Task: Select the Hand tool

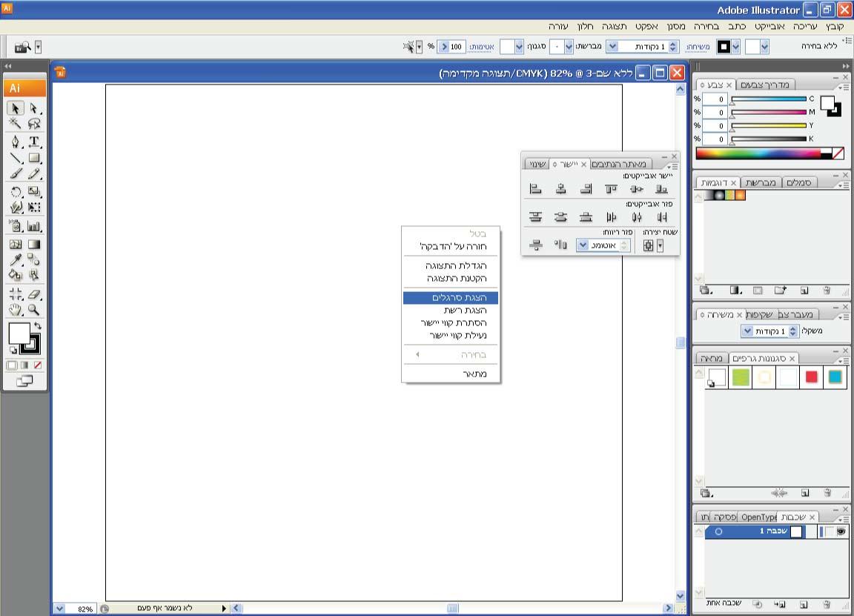Action: 16,310
